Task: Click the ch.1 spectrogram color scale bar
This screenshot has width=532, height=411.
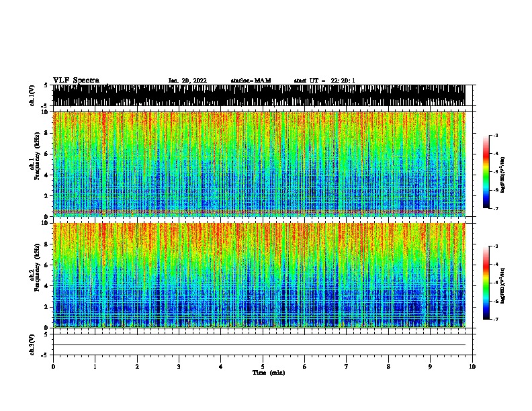Action: (486, 172)
